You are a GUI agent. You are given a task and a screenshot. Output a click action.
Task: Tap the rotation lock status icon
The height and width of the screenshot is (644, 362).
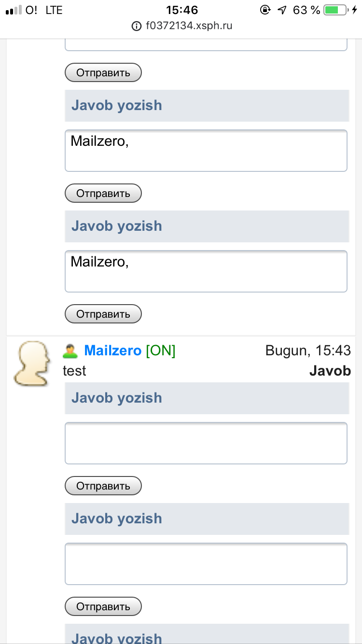(265, 10)
